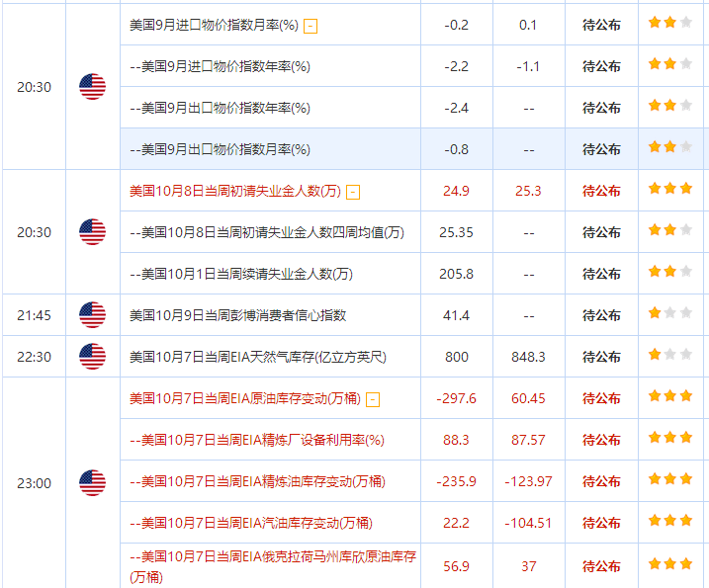Click star rating for EIA天然气库存 row
Image resolution: width=709 pixels, height=588 pixels.
(670, 355)
